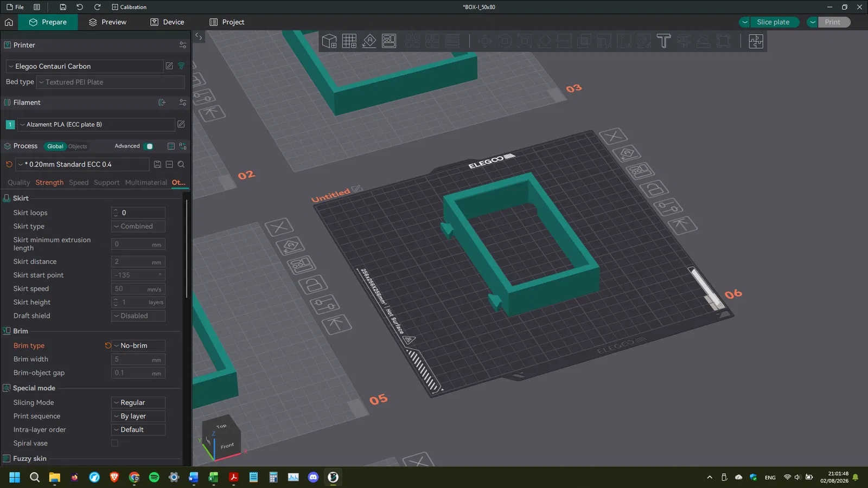Enable the Spiral vase checkbox
The width and height of the screenshot is (868, 488).
(x=114, y=444)
